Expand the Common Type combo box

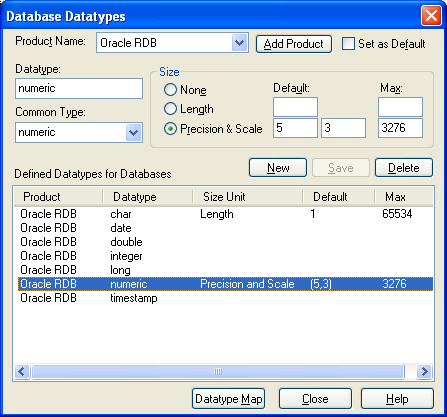(x=134, y=132)
